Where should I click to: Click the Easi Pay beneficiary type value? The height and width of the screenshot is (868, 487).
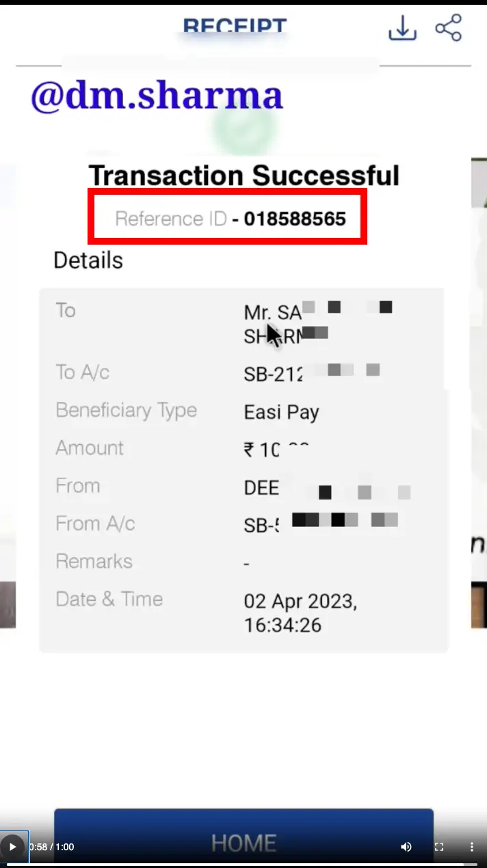[x=282, y=412]
